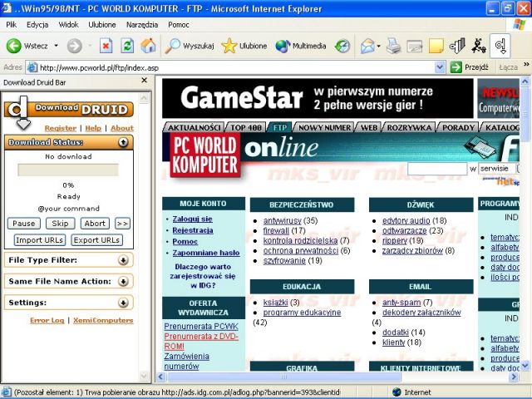Open the Zaloguj się link
This screenshot has width=532, height=399.
click(x=192, y=219)
